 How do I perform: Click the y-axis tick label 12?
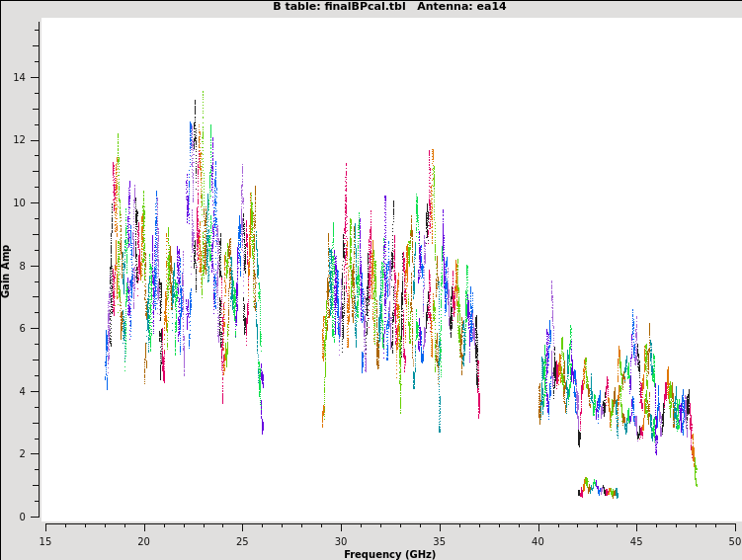tap(21, 140)
